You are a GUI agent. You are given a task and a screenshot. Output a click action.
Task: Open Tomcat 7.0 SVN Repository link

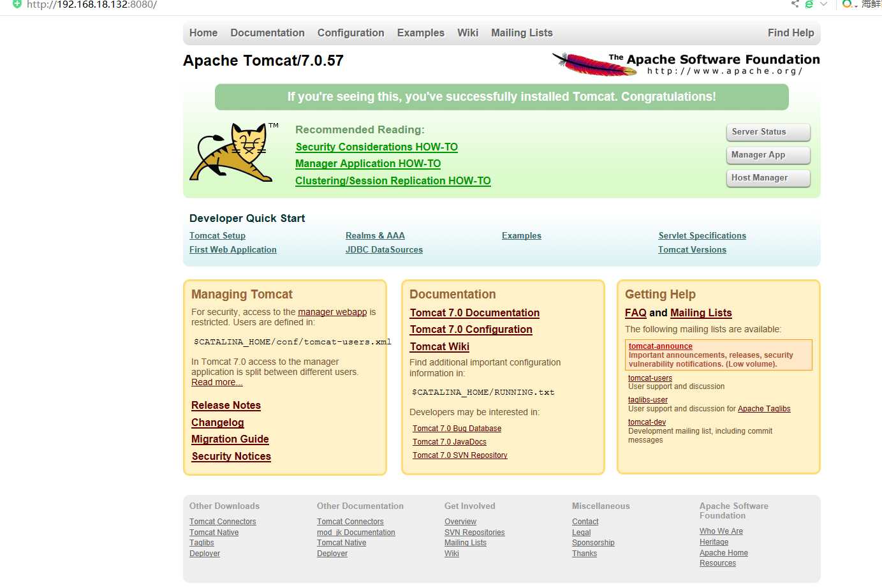point(460,455)
